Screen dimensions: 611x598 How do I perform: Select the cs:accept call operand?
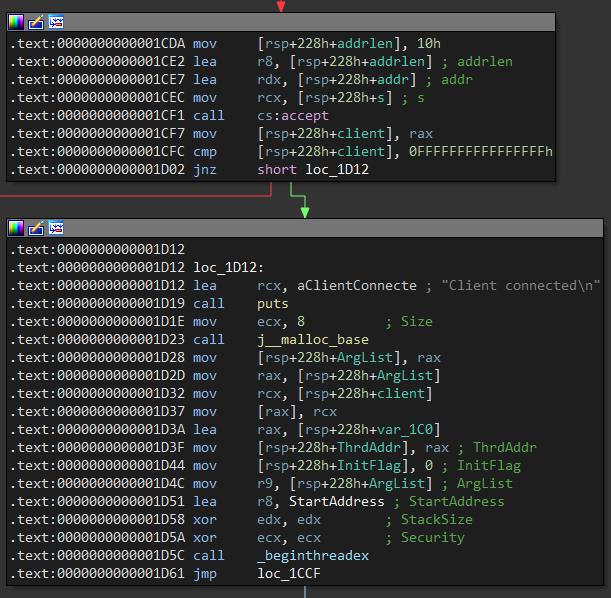[293, 116]
